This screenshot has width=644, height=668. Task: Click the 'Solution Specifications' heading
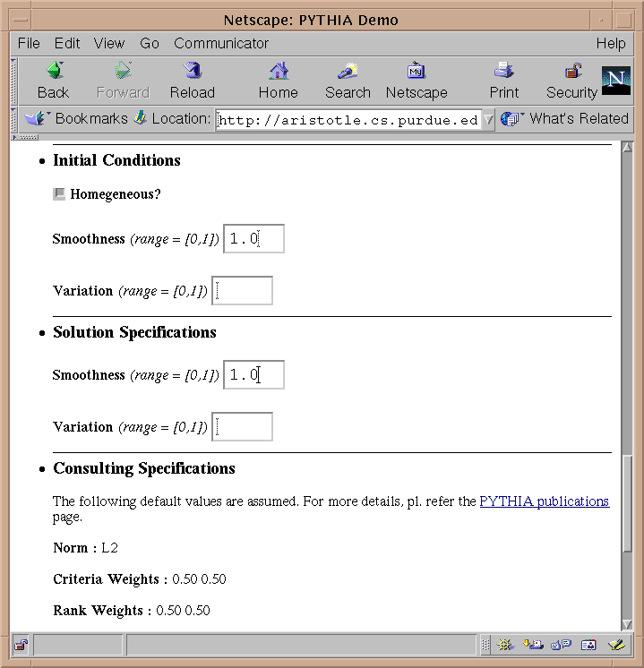[x=134, y=333]
